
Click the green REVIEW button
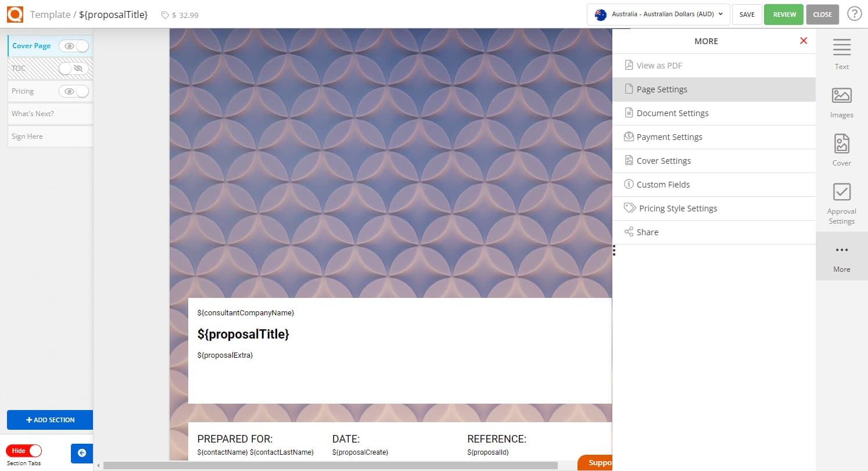(x=784, y=15)
